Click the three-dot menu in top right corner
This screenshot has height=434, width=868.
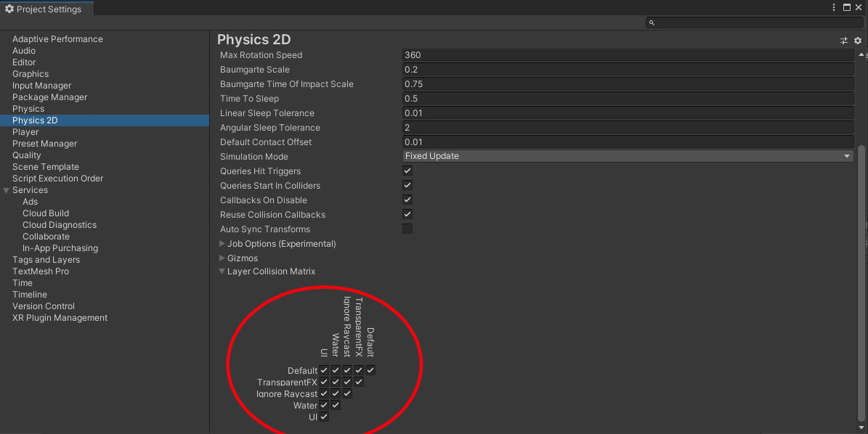[832, 7]
